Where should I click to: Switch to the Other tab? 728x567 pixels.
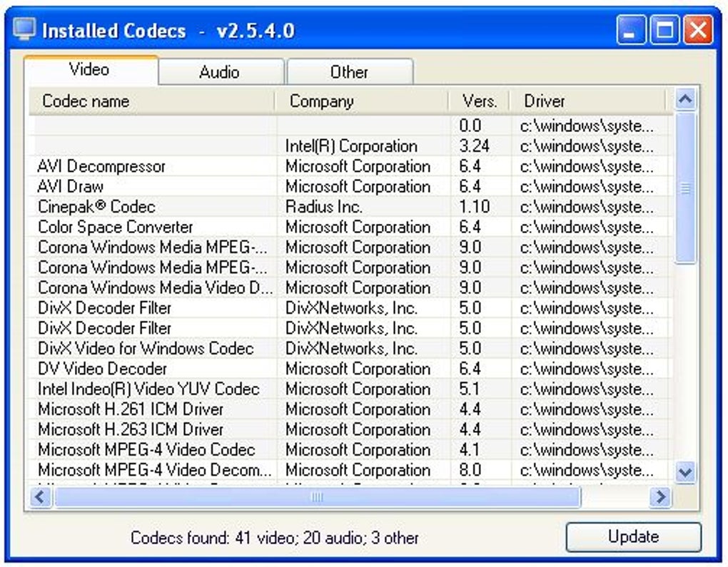[350, 72]
